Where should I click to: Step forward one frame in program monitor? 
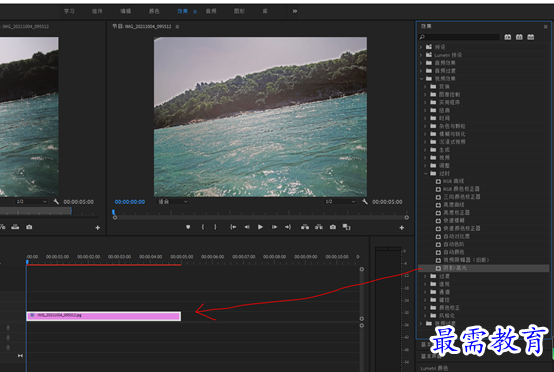(274, 227)
